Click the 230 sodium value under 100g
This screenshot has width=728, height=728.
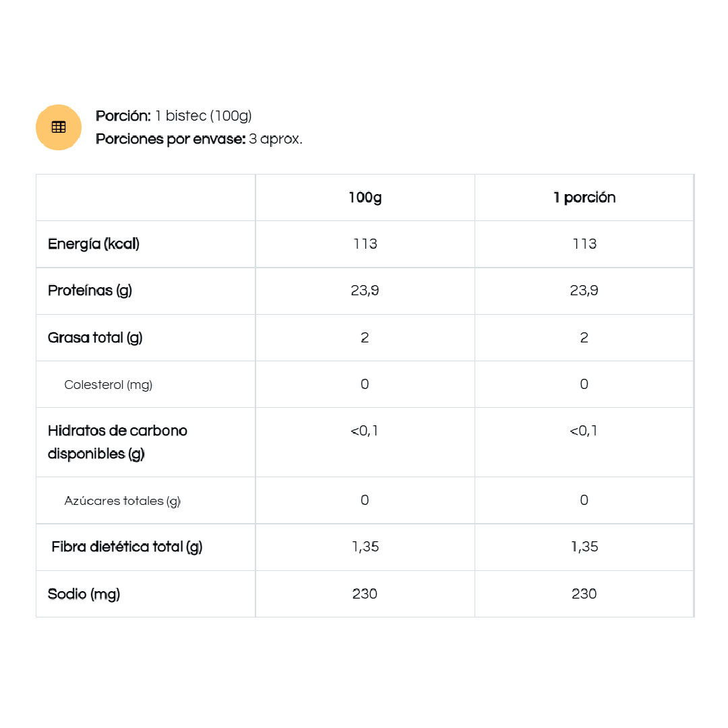[365, 594]
